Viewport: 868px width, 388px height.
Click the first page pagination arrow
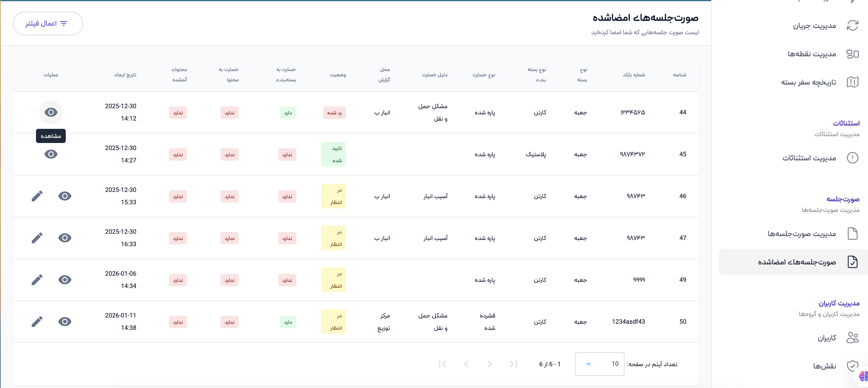coord(513,364)
